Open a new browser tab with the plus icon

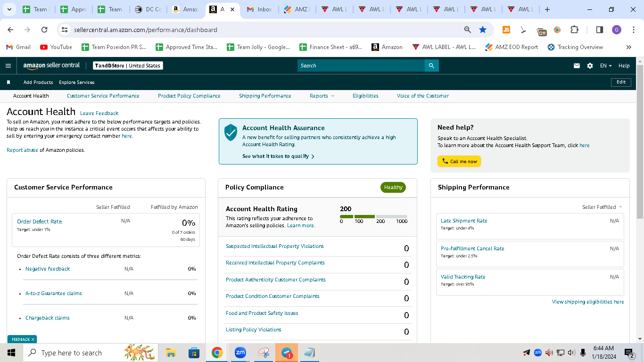(x=547, y=9)
